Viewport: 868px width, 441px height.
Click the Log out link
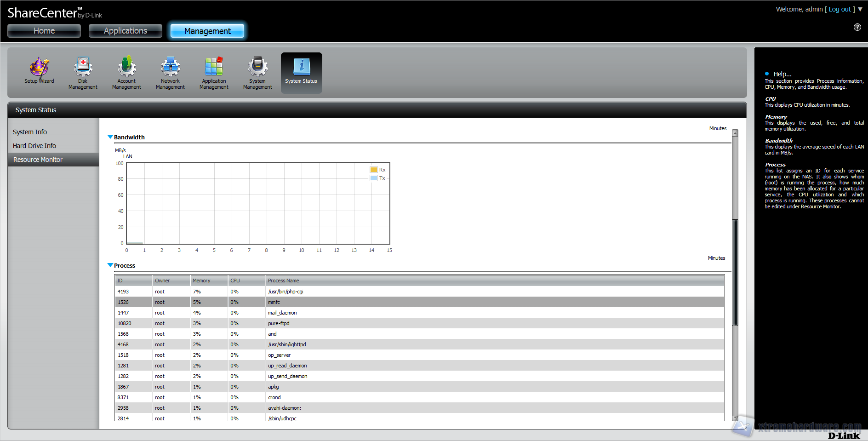click(x=839, y=9)
